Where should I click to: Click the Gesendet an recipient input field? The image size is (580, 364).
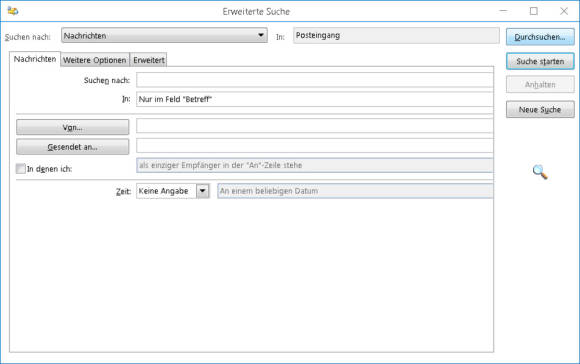[x=315, y=146]
